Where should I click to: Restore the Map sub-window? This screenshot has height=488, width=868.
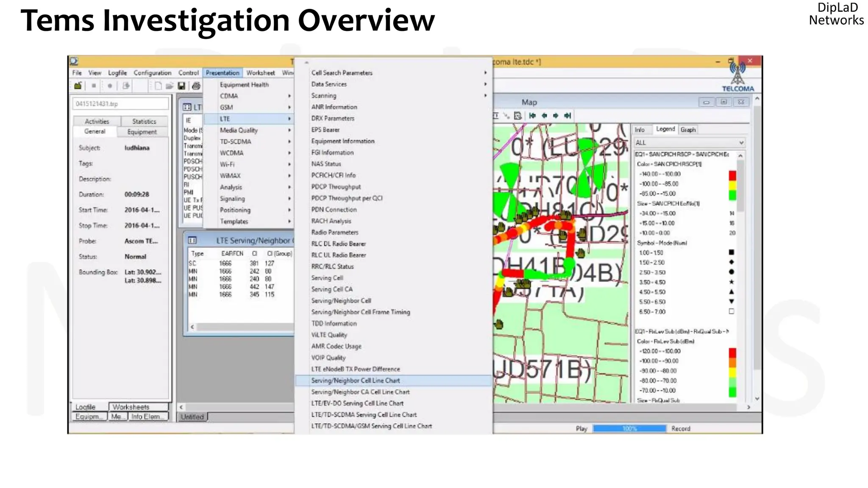pyautogui.click(x=723, y=102)
